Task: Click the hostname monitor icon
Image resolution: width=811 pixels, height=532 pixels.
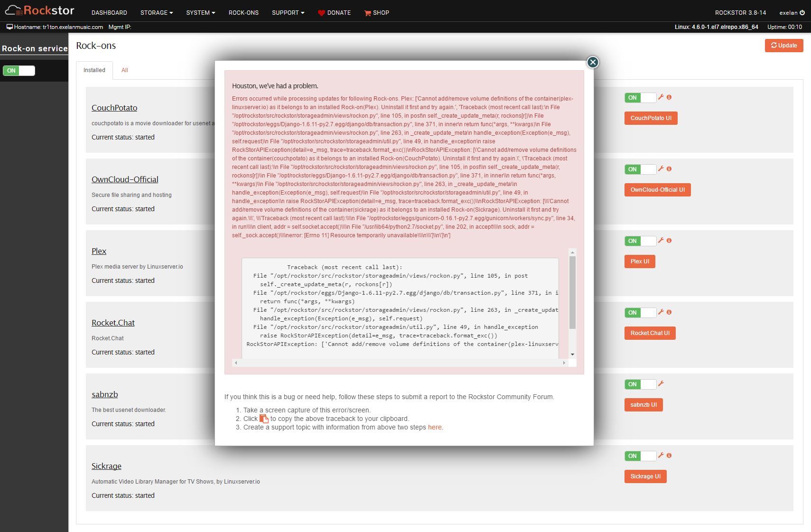Action: (9, 27)
